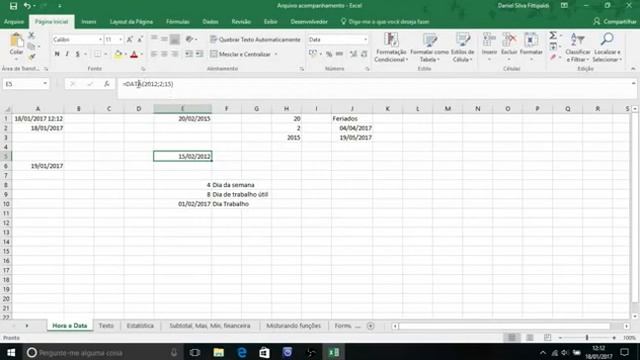Click Cortana search box on taskbar

coord(102,352)
